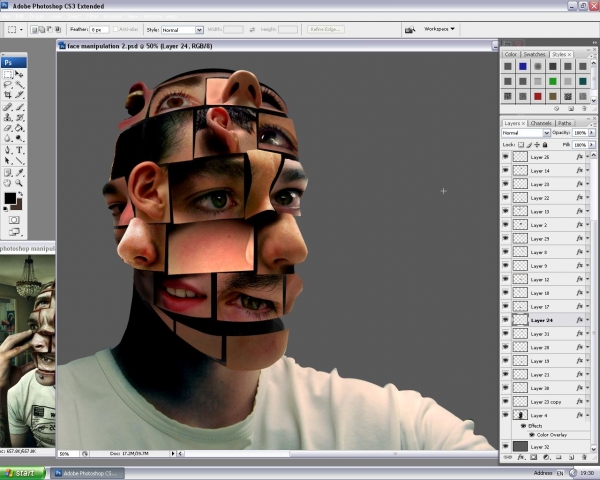Select the Hand tool

[8, 183]
